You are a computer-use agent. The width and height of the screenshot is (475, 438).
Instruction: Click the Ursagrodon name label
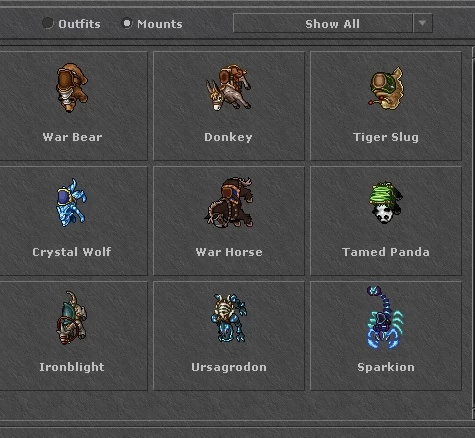(x=229, y=367)
